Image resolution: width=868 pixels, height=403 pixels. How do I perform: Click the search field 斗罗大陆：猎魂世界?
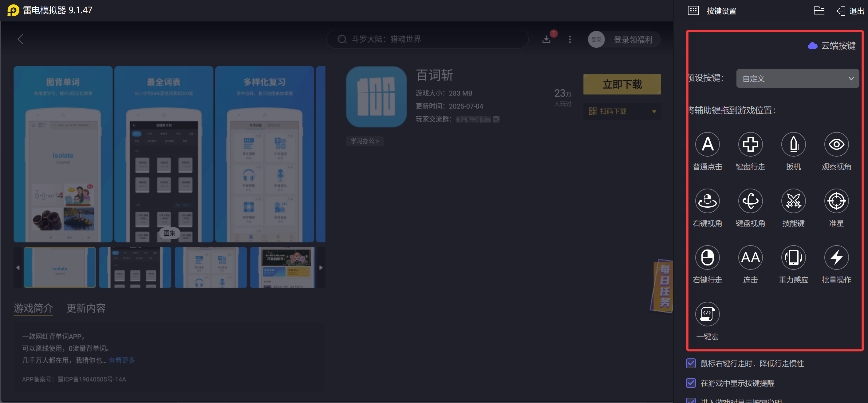pyautogui.click(x=427, y=39)
